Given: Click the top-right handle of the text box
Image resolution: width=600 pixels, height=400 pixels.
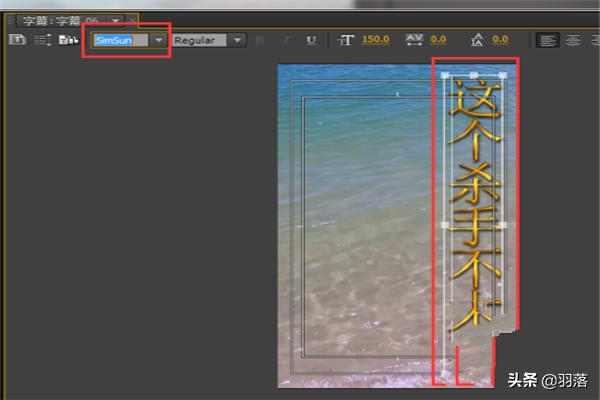Looking at the screenshot, I should [x=503, y=75].
